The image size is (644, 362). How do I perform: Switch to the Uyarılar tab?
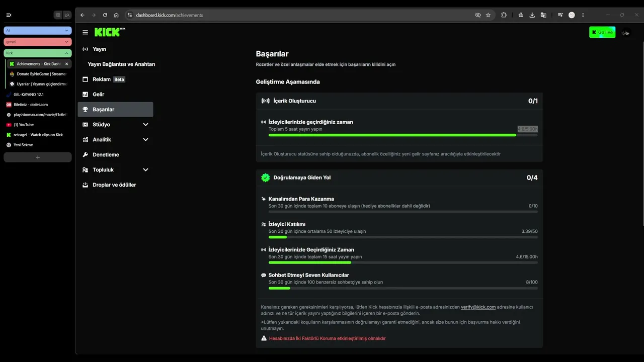[x=40, y=84]
